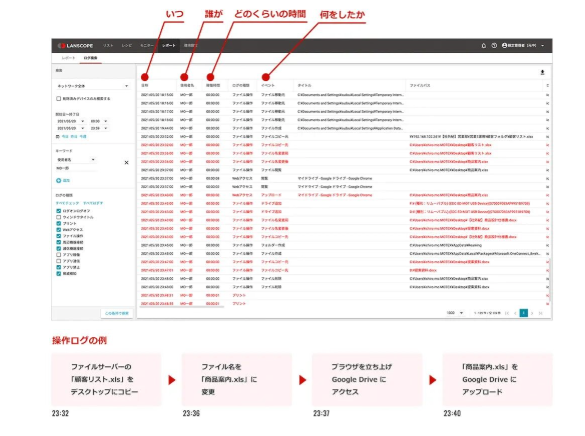The image size is (585, 436).
Task: Go to the next results page
Action: [532, 313]
